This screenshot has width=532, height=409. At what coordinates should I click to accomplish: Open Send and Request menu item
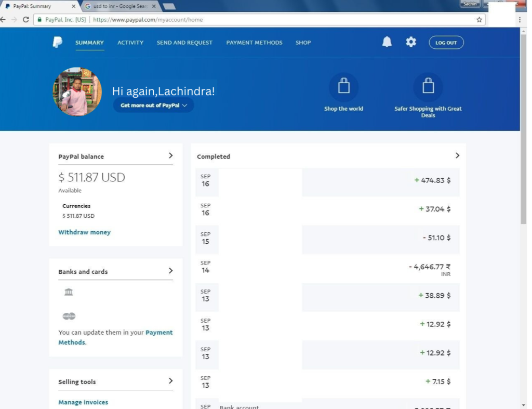click(x=184, y=43)
